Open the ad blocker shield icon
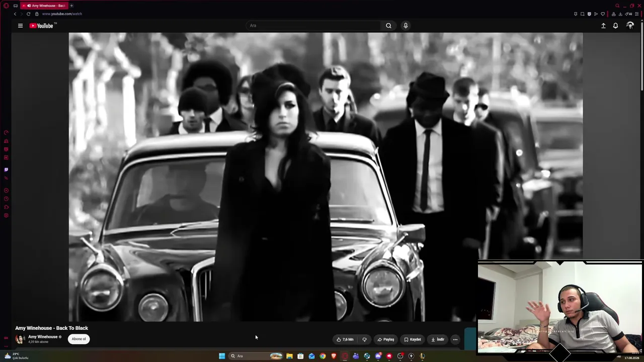Viewport: 644px width, 362px height. pos(589,14)
